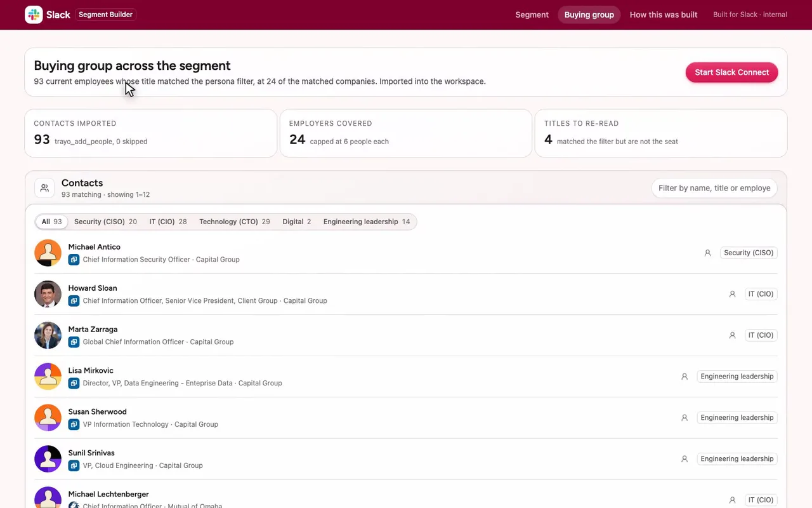Open Susan Sherwood's avatar

pyautogui.click(x=48, y=418)
